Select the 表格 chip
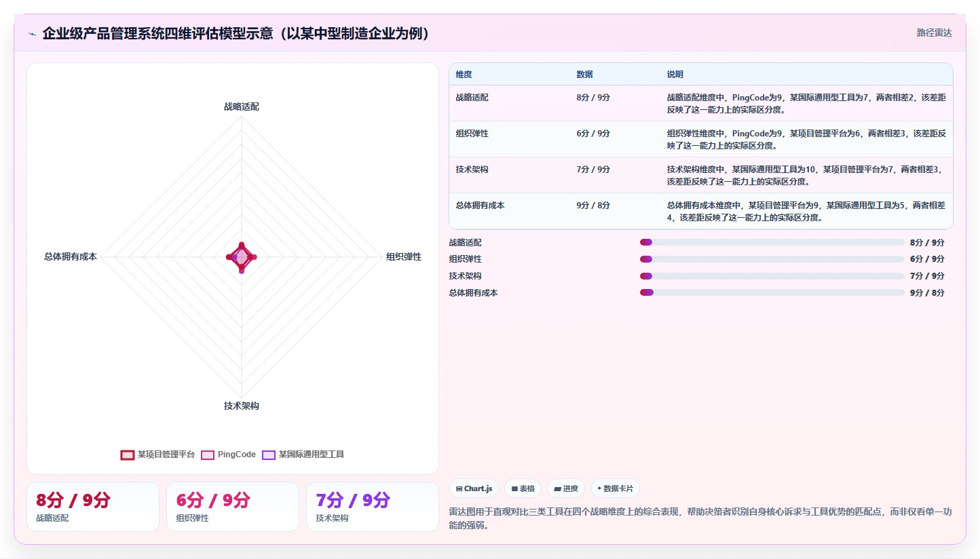This screenshot has width=980, height=559. coord(523,488)
